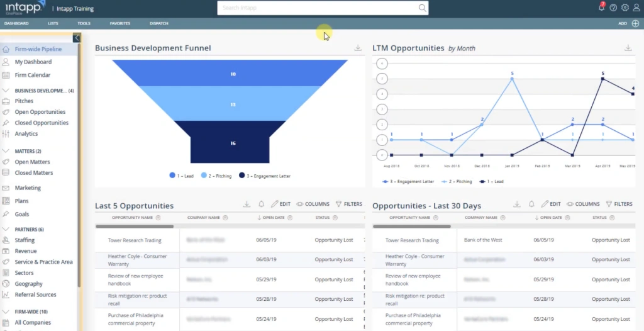Click Last 5 Opportunities horizontal scrollbar
This screenshot has height=331, width=644.
[x=135, y=226]
